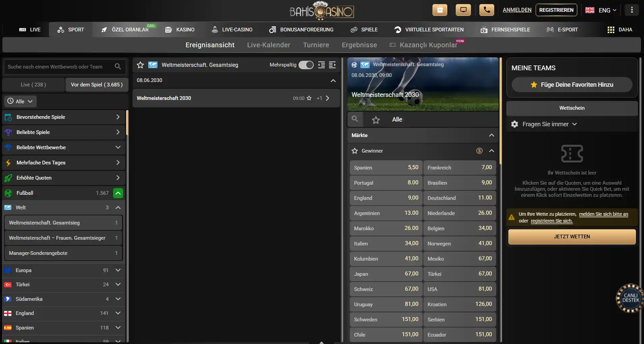Image resolution: width=644 pixels, height=344 pixels.
Task: Expand the Europa region list
Action: pyautogui.click(x=118, y=270)
